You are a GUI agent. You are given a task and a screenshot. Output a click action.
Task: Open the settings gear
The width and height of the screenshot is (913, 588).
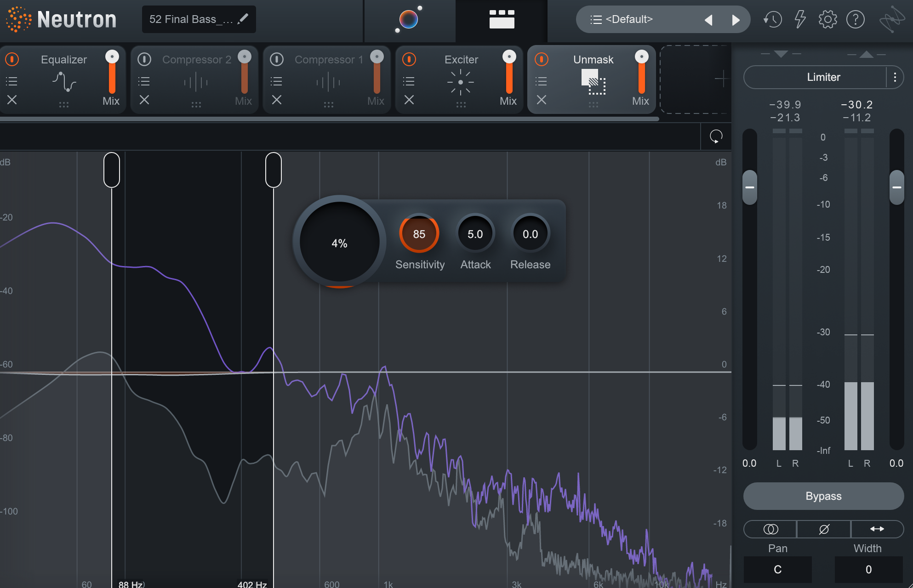tap(827, 19)
